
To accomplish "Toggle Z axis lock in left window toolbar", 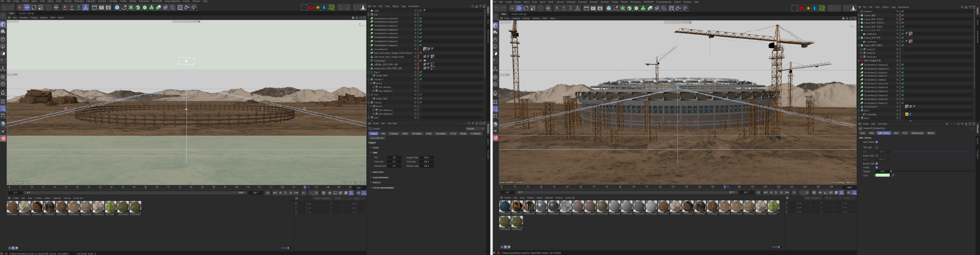I will click(79, 7).
